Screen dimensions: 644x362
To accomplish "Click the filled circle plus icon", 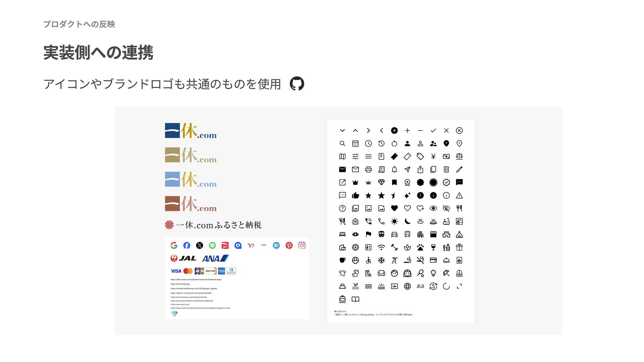I will tap(394, 131).
